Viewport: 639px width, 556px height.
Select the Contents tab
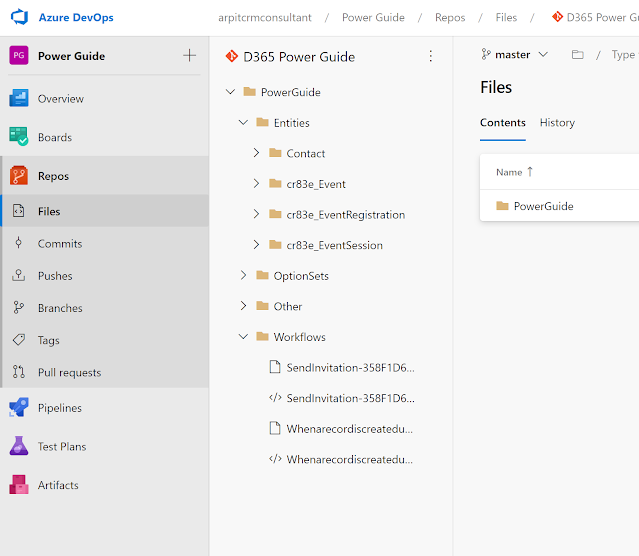coord(502,123)
